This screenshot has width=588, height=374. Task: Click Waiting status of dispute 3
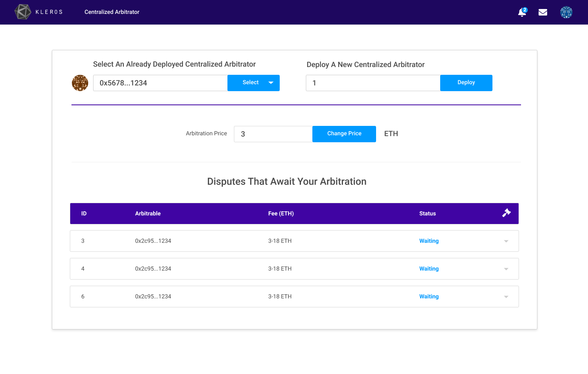pyautogui.click(x=429, y=241)
